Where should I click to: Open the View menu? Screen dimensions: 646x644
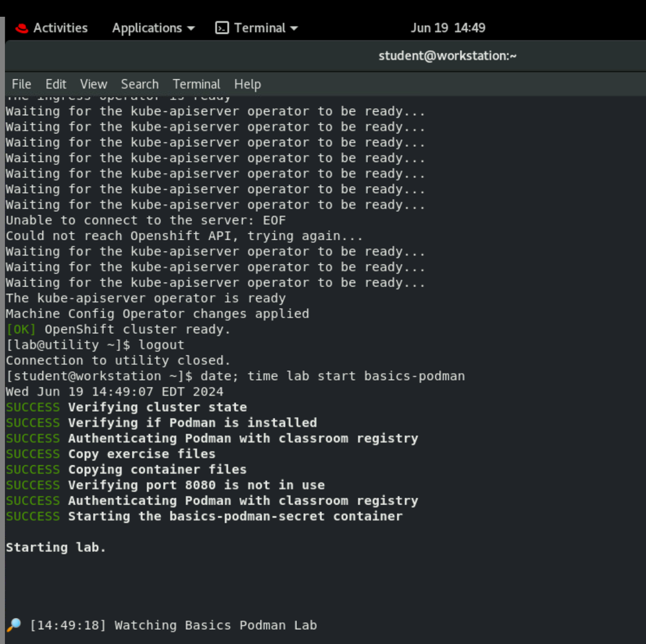coord(94,84)
